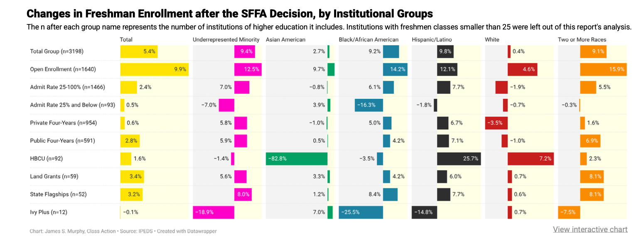Click the Underrepresented Minority column header
Screen dimensions: 644x240
pyautogui.click(x=226, y=40)
